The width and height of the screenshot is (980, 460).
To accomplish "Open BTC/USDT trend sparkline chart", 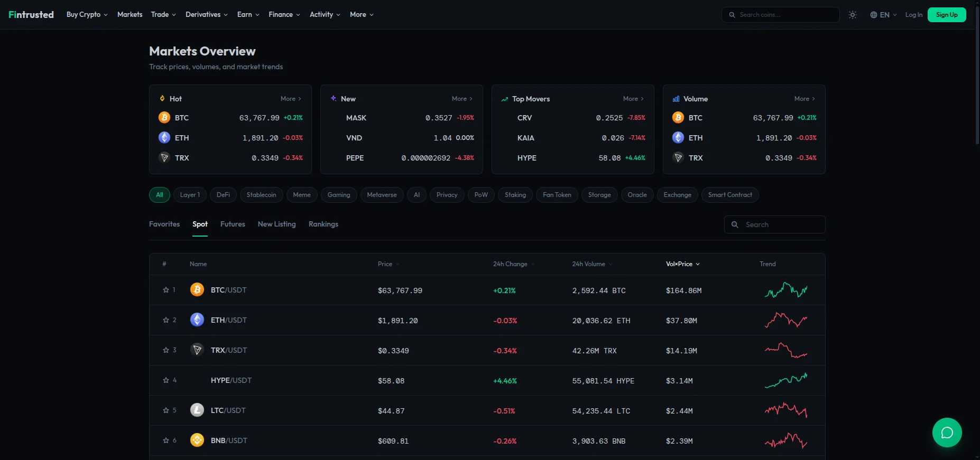I will [786, 290].
